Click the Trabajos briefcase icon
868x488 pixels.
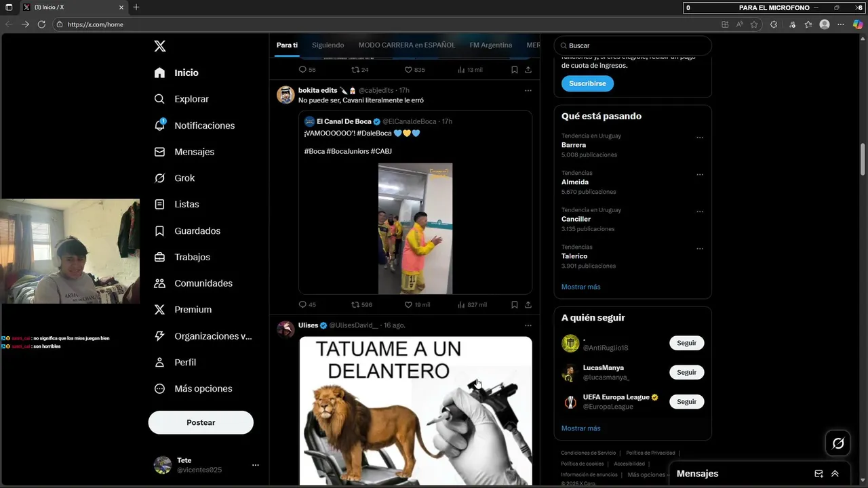coord(159,257)
